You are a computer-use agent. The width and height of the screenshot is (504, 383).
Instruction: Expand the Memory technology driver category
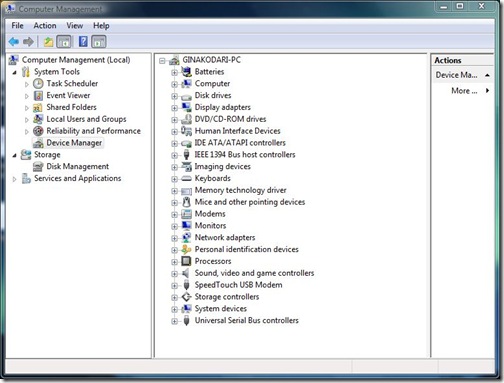pos(174,191)
